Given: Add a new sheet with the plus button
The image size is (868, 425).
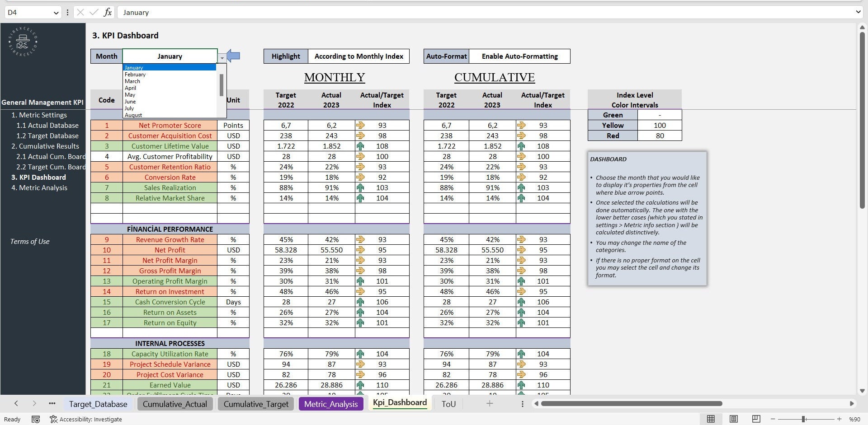Looking at the screenshot, I should point(490,403).
